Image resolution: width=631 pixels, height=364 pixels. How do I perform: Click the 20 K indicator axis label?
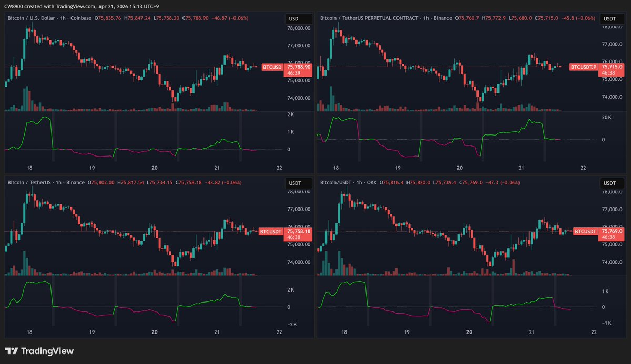pyautogui.click(x=606, y=117)
